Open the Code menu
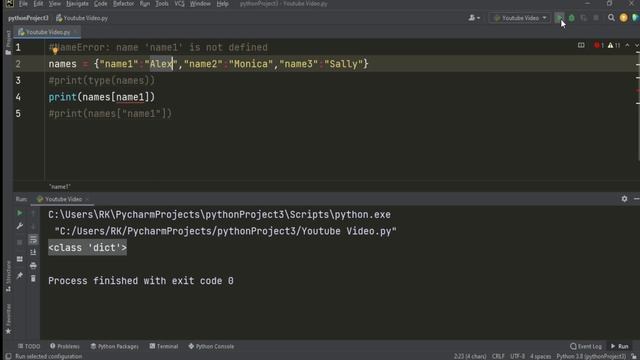640x360 pixels. 100,4
